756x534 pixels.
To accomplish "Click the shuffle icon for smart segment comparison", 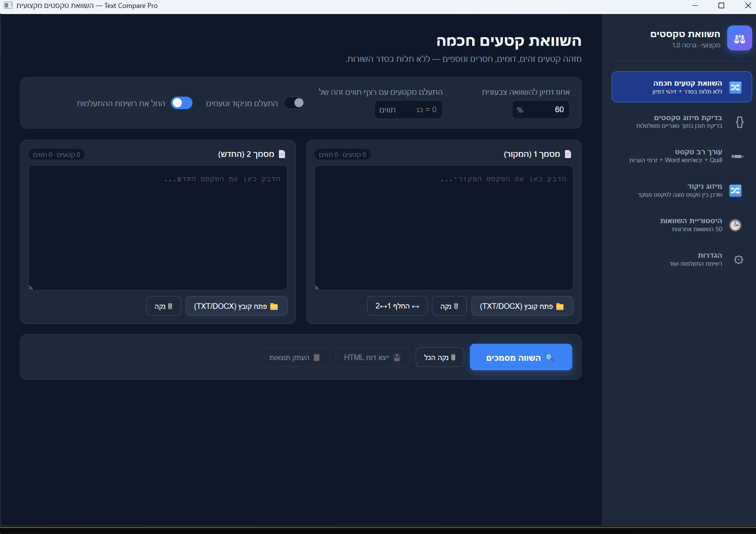I will click(x=735, y=88).
